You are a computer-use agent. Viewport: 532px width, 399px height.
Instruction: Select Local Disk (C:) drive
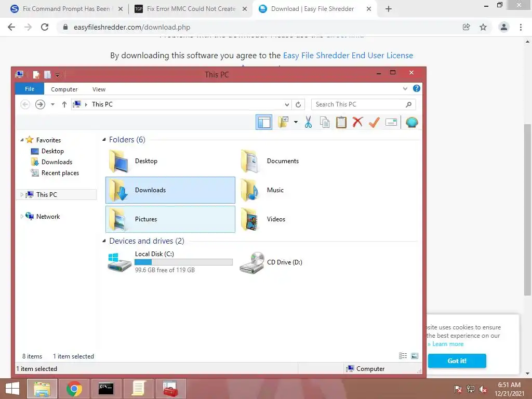170,262
